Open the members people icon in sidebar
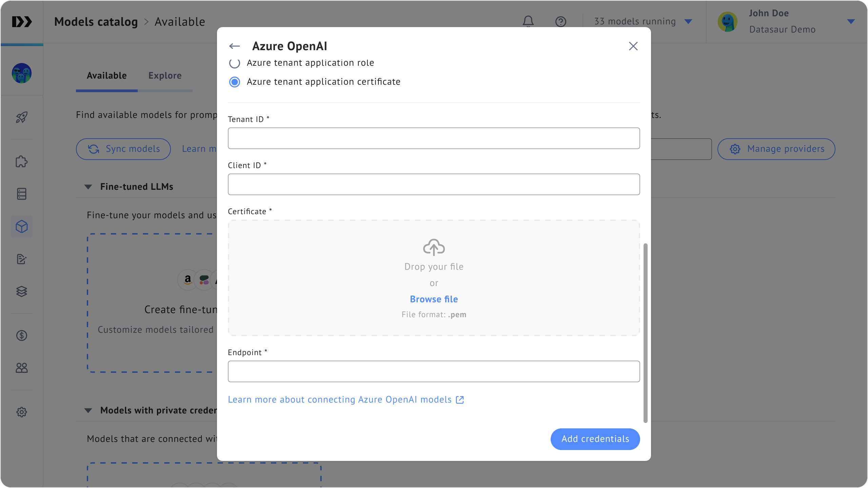The width and height of the screenshot is (868, 488). click(22, 368)
